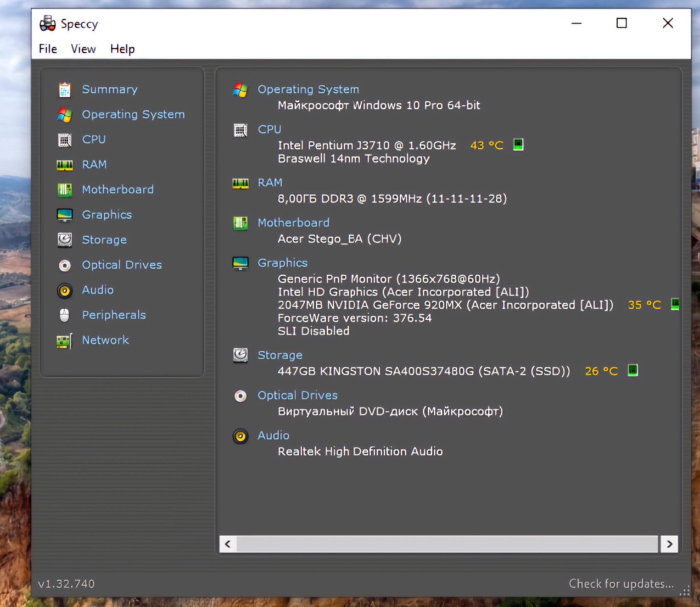Open the File menu

tap(48, 49)
